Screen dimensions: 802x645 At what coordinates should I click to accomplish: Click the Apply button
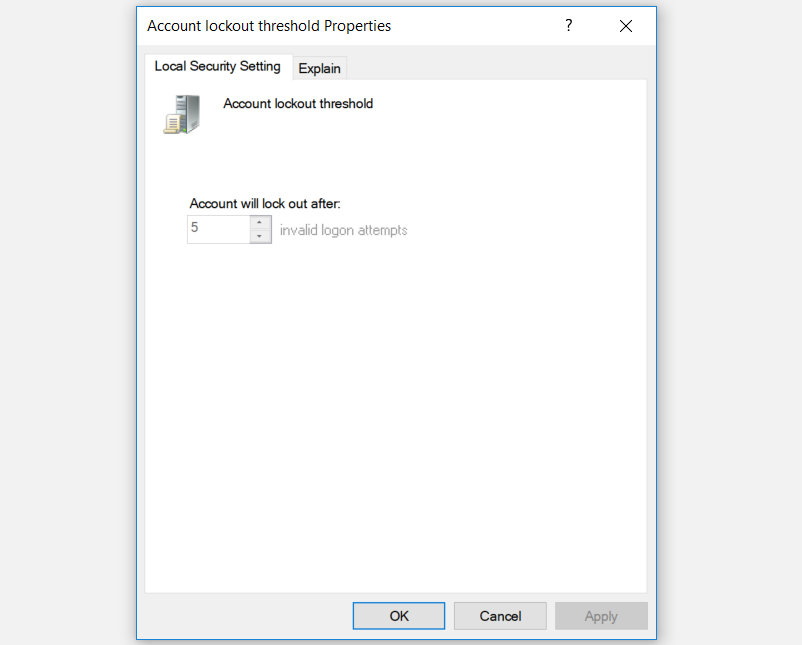tap(601, 616)
